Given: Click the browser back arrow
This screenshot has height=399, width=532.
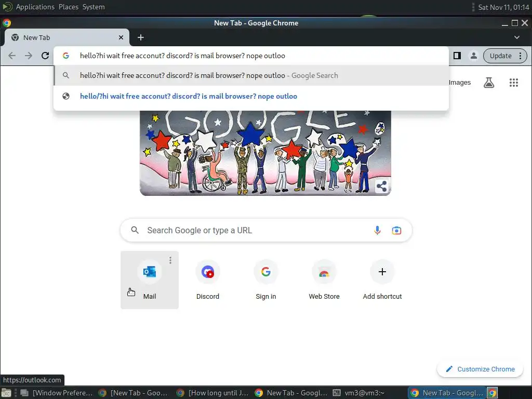Looking at the screenshot, I should 12,56.
